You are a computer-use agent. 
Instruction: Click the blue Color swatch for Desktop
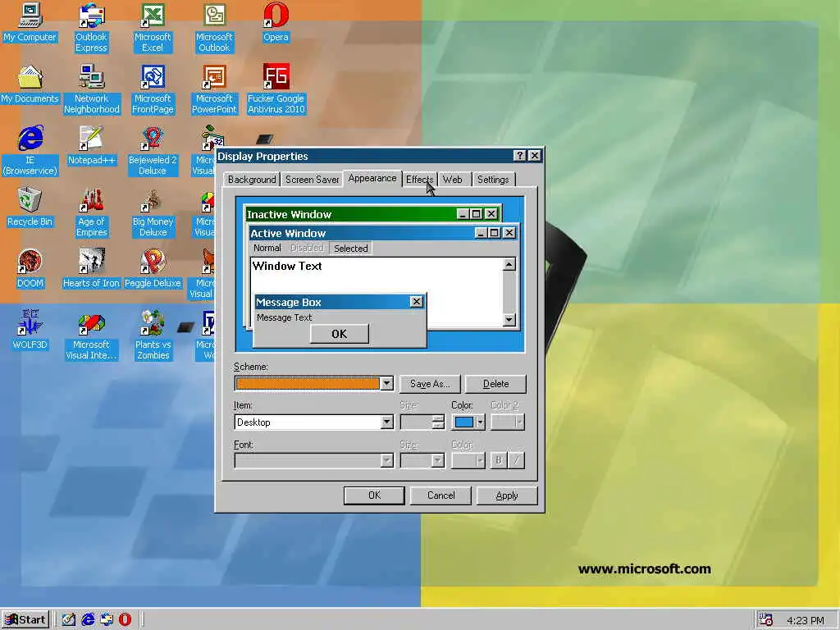click(x=464, y=422)
